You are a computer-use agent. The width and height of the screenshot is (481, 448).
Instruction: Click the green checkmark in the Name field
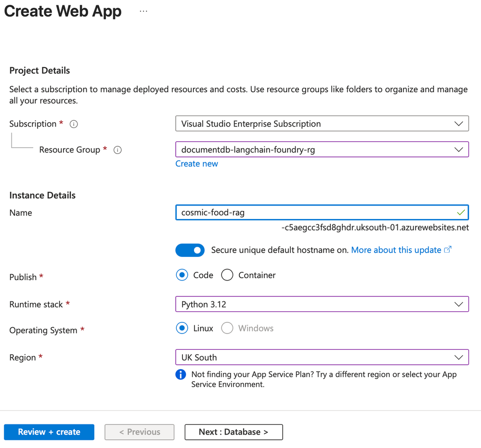point(461,212)
